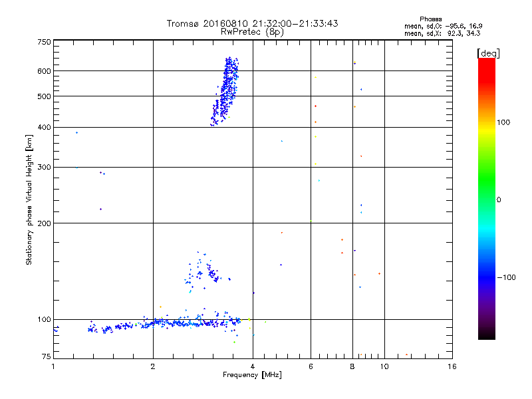532x399 pixels.
Task: Click the x-axis '4' tick label
Action: pos(253,366)
